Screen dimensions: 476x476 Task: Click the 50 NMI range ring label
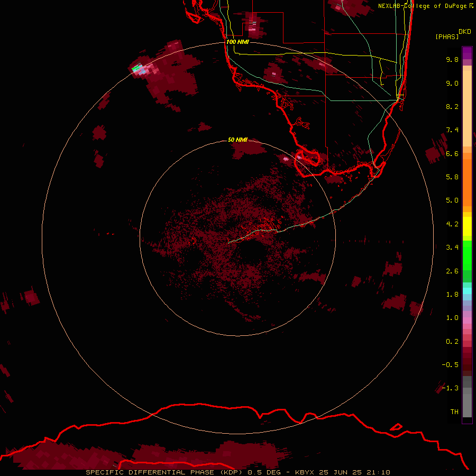point(237,140)
